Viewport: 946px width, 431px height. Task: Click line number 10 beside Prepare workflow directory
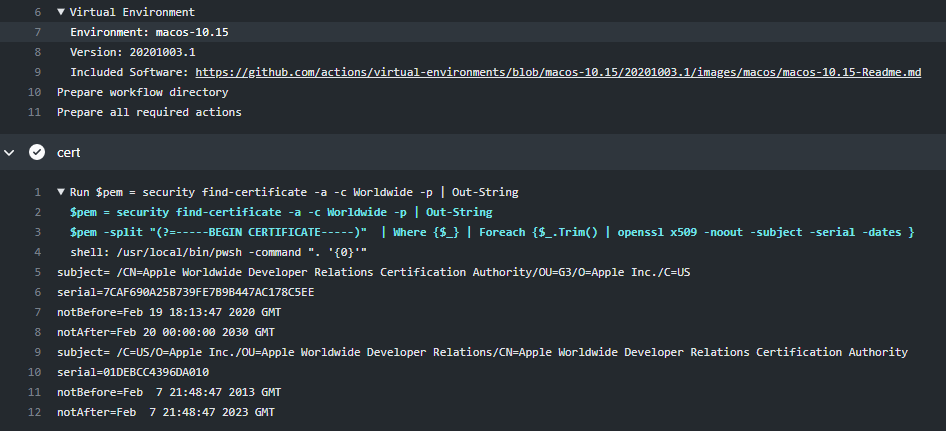point(34,92)
